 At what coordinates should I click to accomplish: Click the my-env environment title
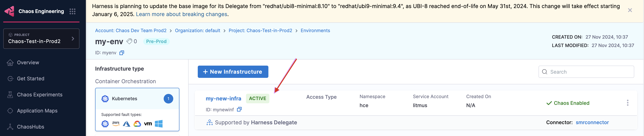point(109,42)
